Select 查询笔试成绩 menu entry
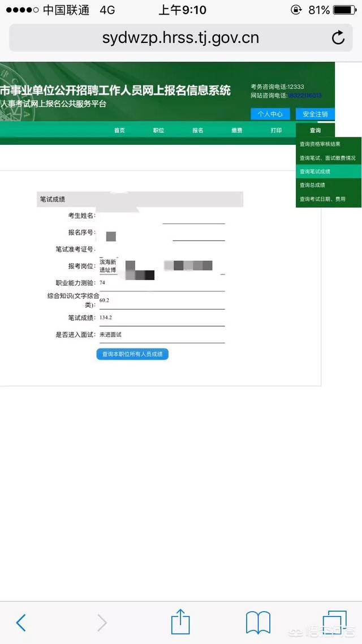Viewport: 362px width, 644px height. (x=328, y=171)
